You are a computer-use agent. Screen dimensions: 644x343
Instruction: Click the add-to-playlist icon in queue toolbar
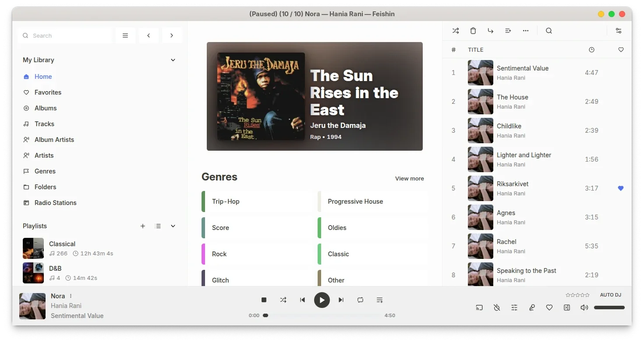coord(508,31)
